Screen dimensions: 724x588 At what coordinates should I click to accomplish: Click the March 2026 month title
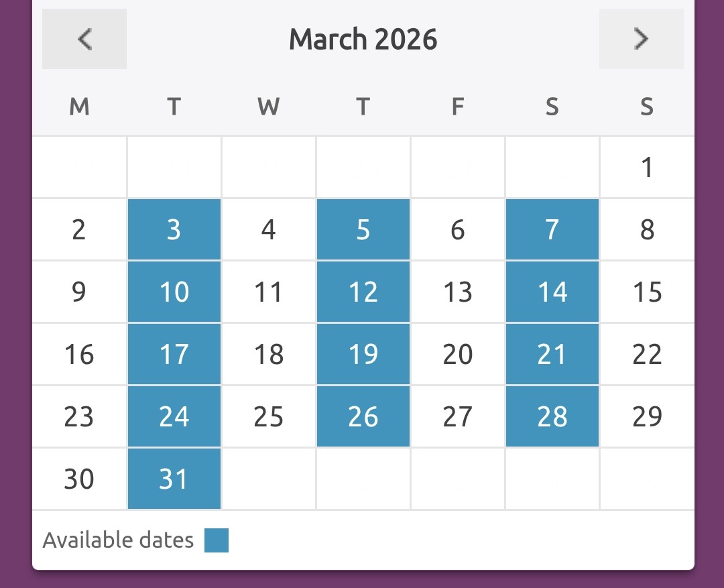coord(363,40)
